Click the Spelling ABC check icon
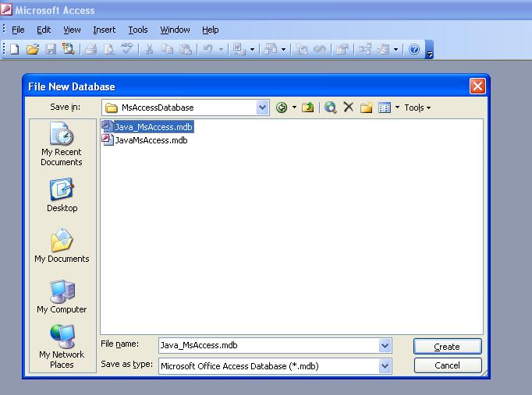 pyautogui.click(x=127, y=49)
